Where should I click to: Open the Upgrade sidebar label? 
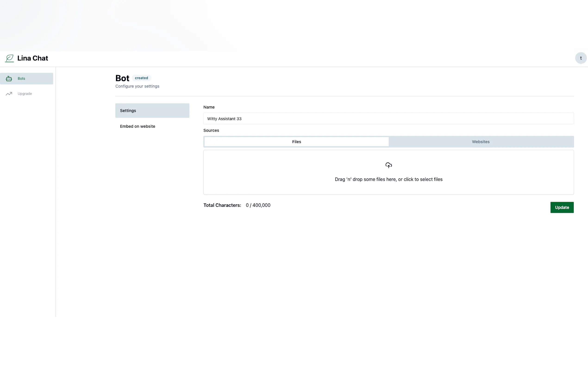coord(25,94)
